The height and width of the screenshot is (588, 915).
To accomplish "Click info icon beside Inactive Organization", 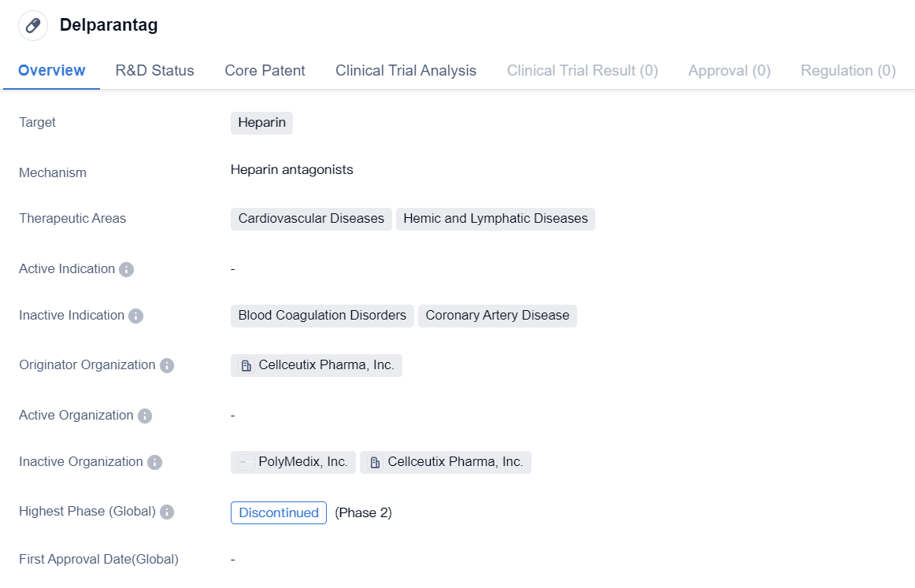I will click(154, 462).
